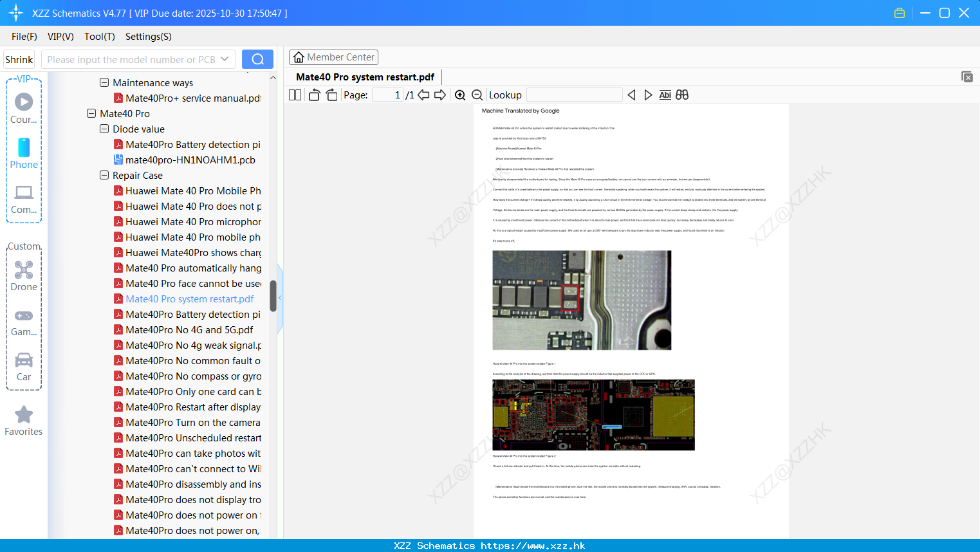Open Mate40Pro Restart after display file
Image resolution: width=980 pixels, height=552 pixels.
(188, 407)
